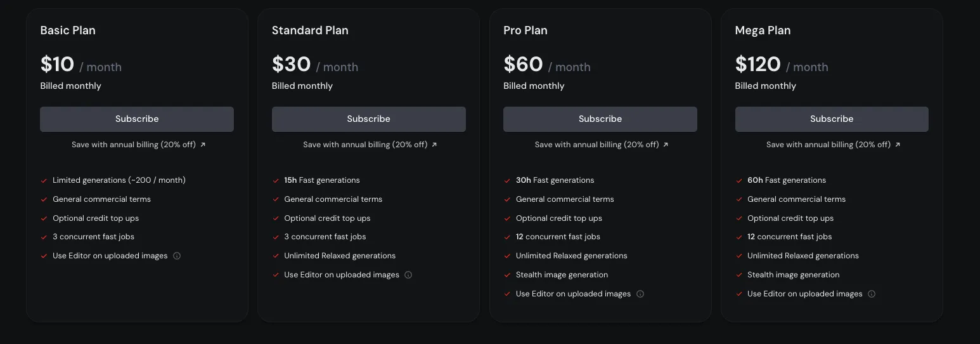Screen dimensions: 980x344
Task: Select the $120 per month price text
Action: [782, 65]
